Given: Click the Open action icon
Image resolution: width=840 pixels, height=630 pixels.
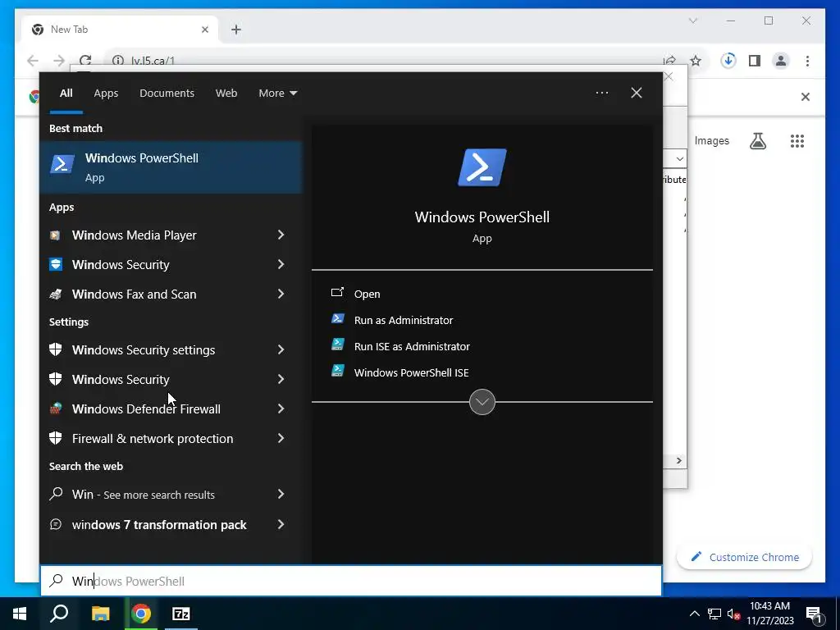Looking at the screenshot, I should (x=337, y=293).
